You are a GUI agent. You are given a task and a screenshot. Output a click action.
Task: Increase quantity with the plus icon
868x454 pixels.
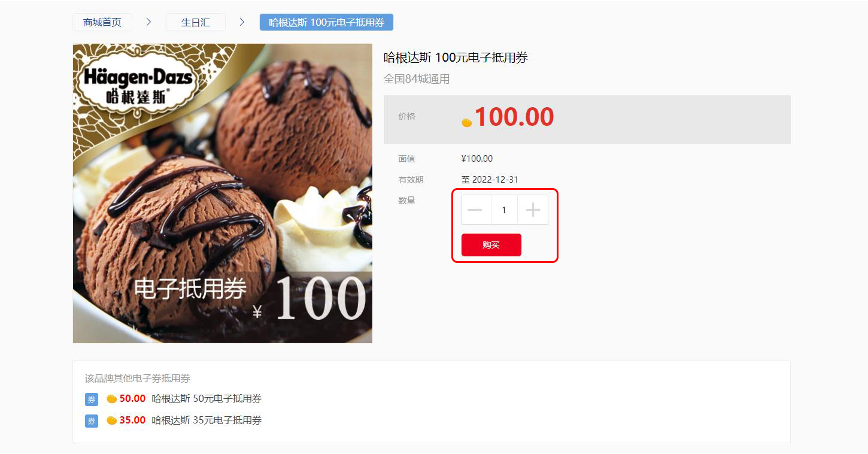click(x=533, y=210)
